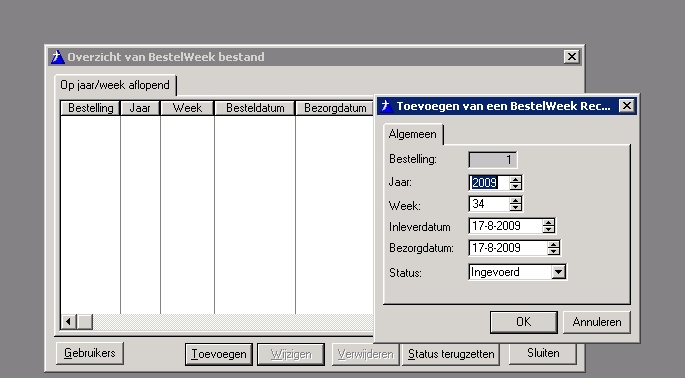This screenshot has width=685, height=378.
Task: Click the table's left scroll arrow
Action: [x=69, y=322]
